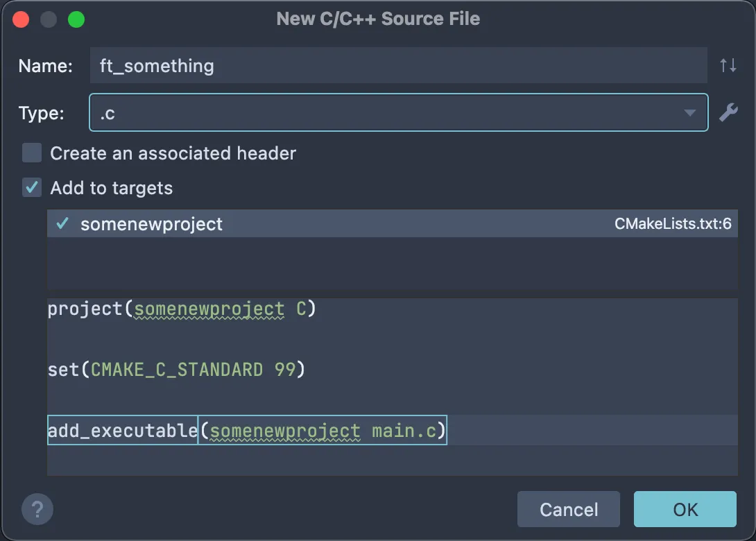Click the CMakeLists.txt:6 location label
Screen dimensions: 756x541
673,224
